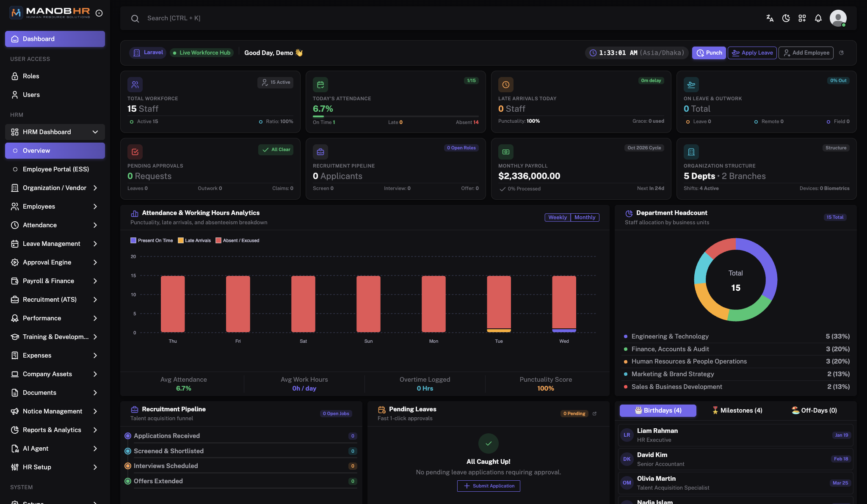Switch analytics chart to Weekly

pos(558,217)
